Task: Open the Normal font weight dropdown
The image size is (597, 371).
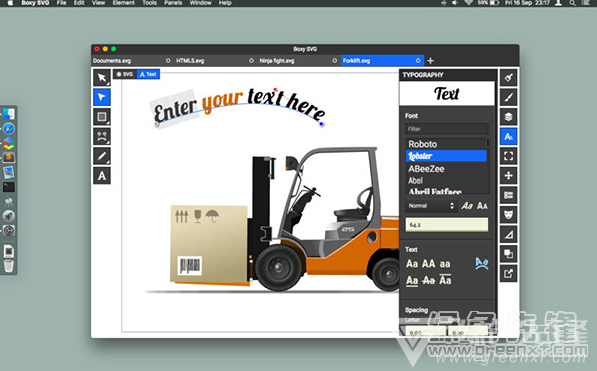Action: point(431,206)
